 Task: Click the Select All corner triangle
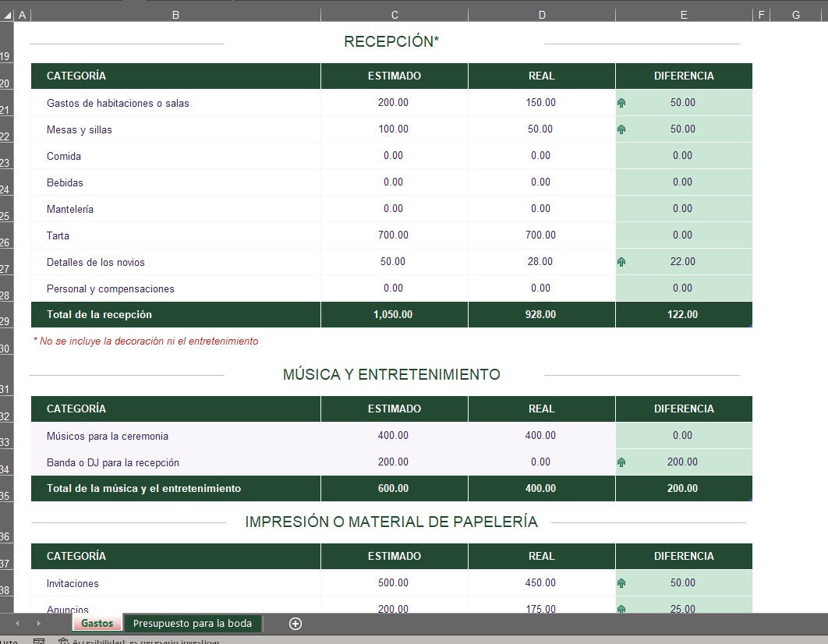point(7,16)
